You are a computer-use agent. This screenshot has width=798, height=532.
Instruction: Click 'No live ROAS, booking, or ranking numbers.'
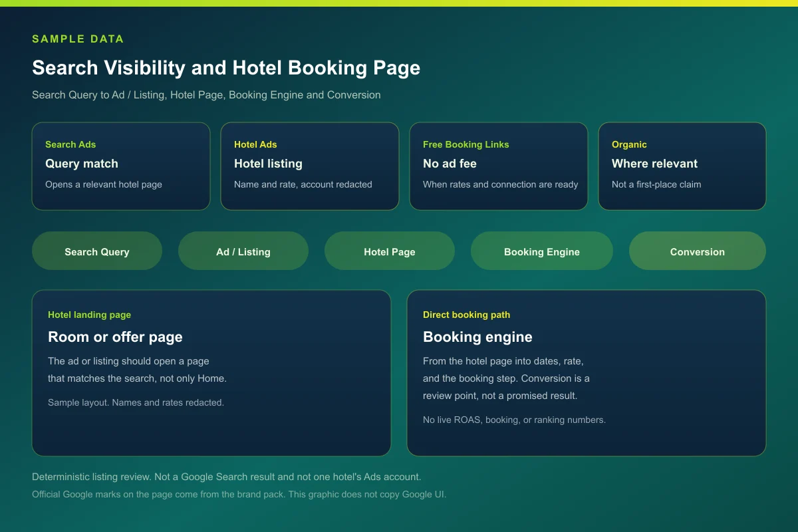pos(514,420)
